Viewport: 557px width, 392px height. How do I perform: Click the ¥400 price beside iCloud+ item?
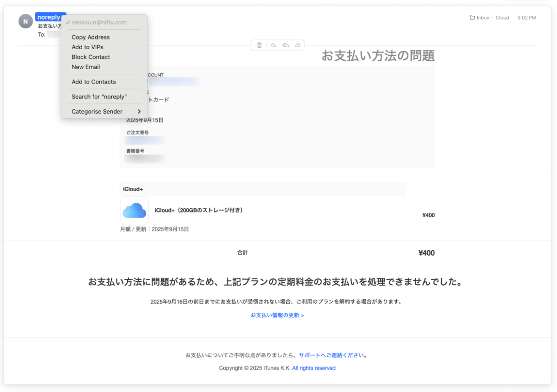pos(428,215)
